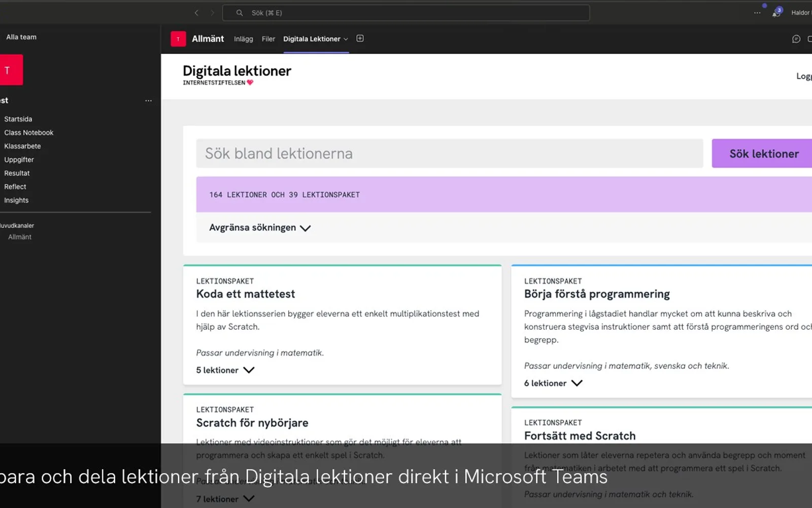Switch to the Inlägg tab
812x508 pixels.
pyautogui.click(x=244, y=39)
